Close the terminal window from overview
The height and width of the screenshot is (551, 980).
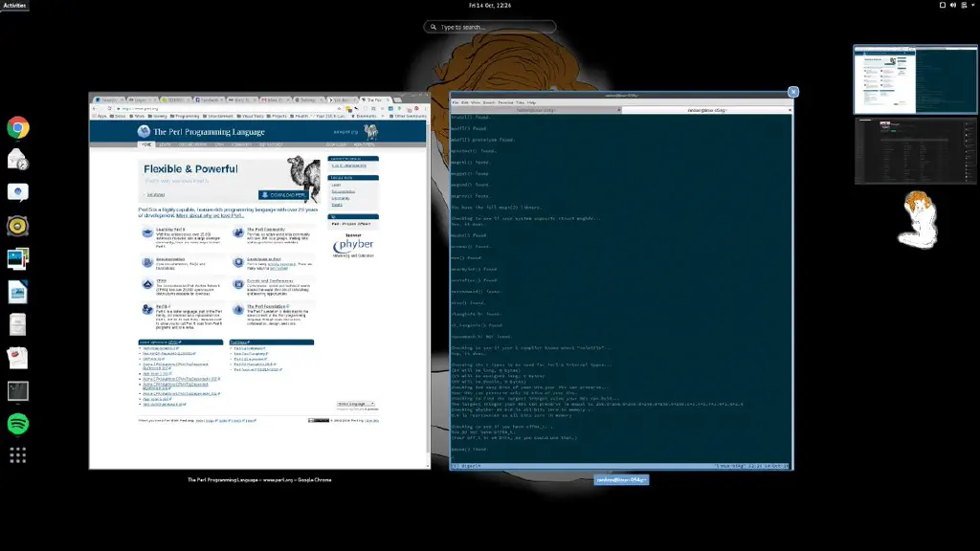793,92
